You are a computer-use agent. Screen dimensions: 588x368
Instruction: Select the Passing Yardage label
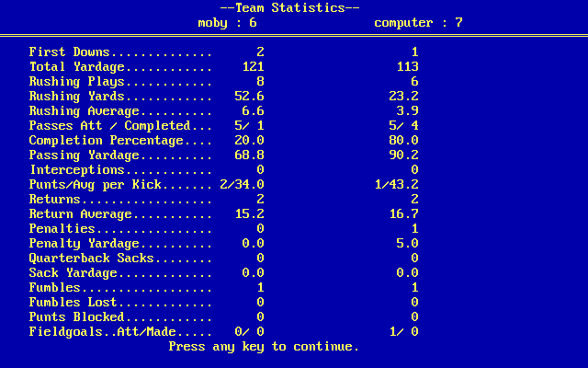click(84, 155)
